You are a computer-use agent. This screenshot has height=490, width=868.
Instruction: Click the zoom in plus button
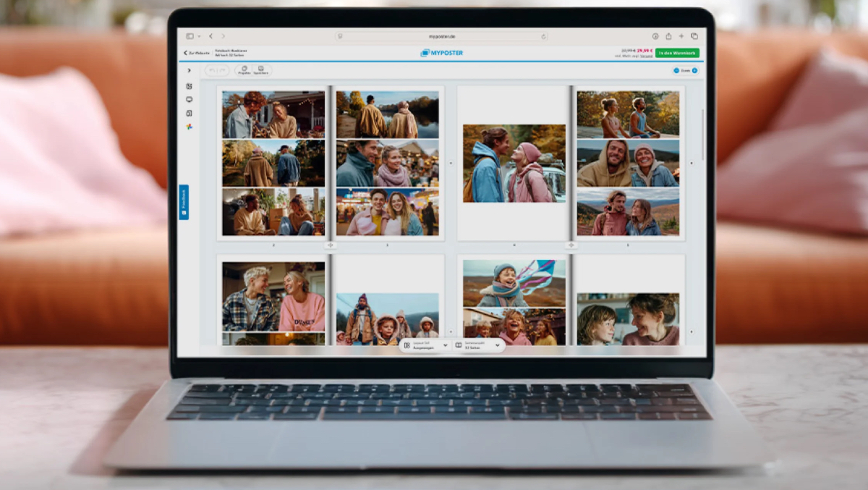click(x=694, y=70)
